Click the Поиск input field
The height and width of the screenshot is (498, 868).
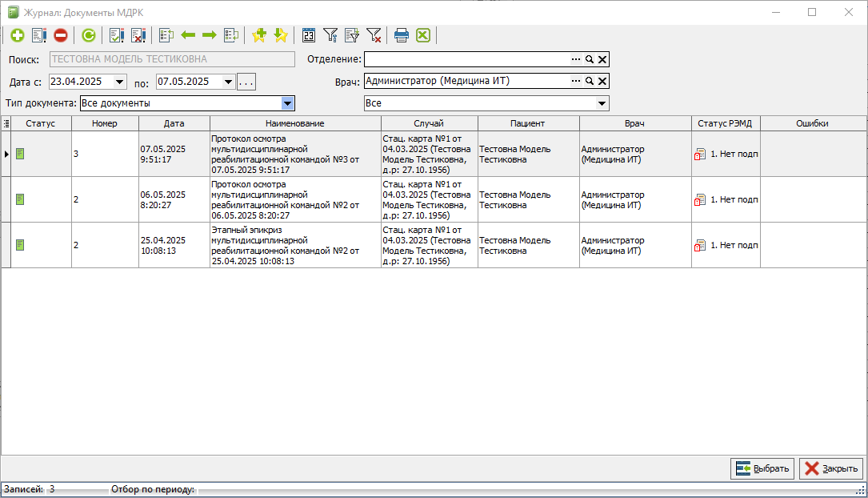click(x=172, y=59)
